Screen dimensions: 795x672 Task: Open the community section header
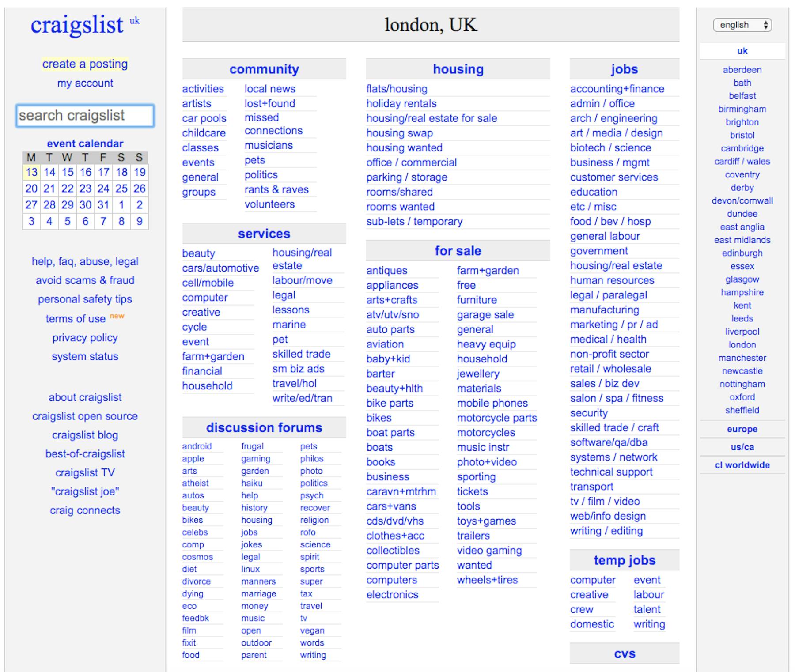click(264, 69)
